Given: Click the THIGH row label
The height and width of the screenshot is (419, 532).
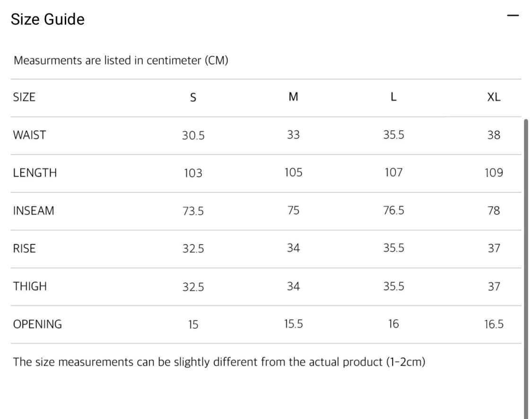Looking at the screenshot, I should point(30,286).
